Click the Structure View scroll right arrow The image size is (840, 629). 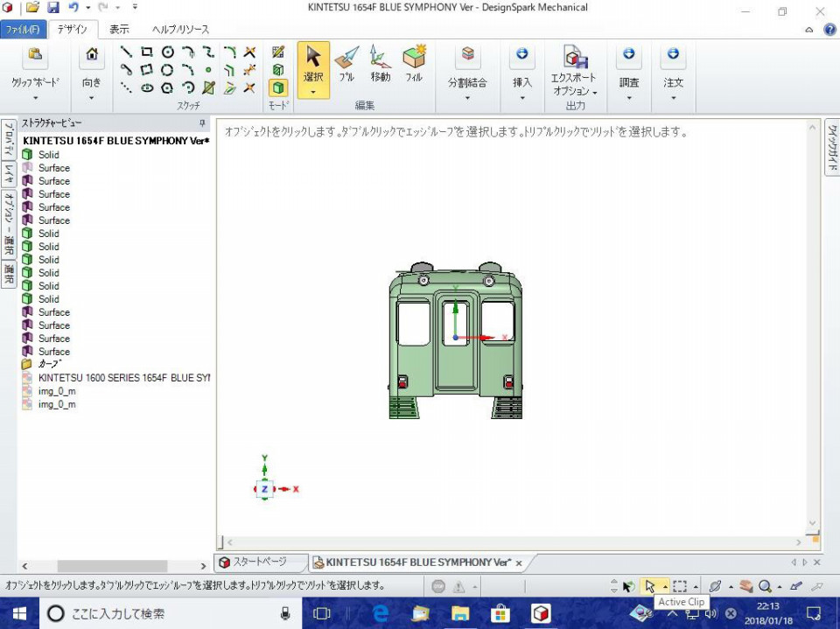click(x=203, y=566)
